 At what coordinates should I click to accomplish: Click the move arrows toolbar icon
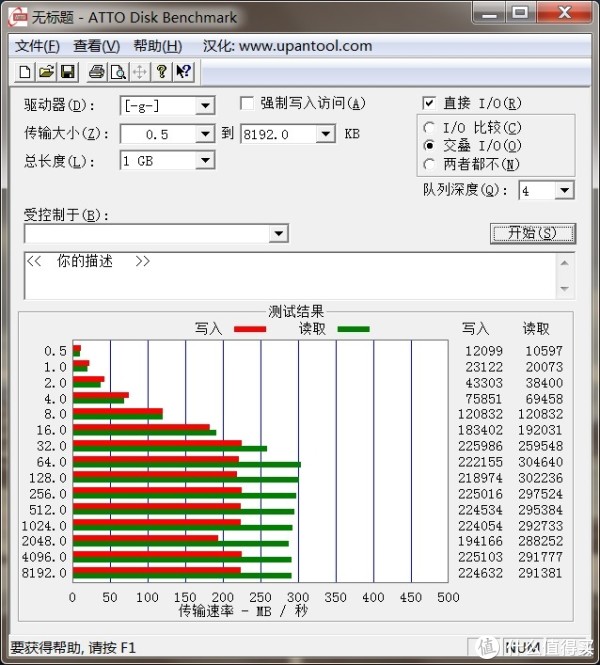(x=140, y=72)
